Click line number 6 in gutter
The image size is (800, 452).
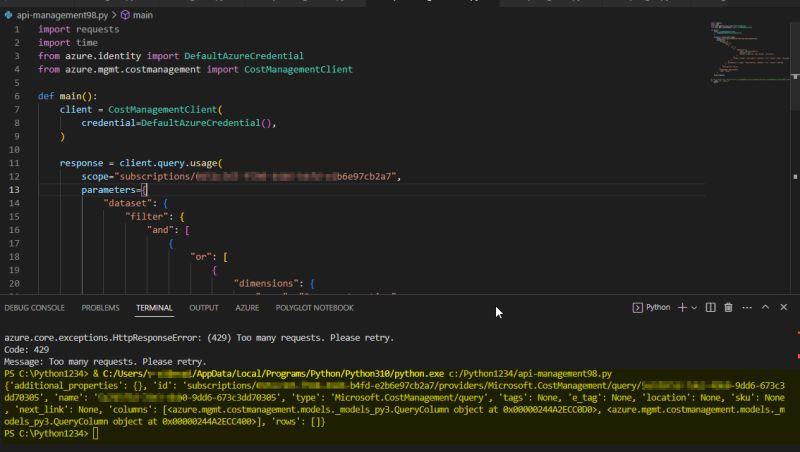(17, 96)
